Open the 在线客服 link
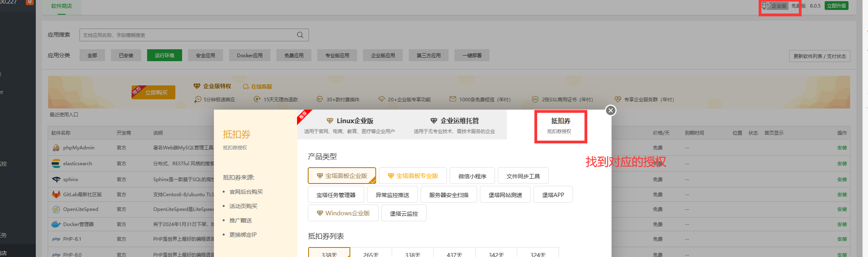The width and height of the screenshot is (868, 257). pos(261,87)
